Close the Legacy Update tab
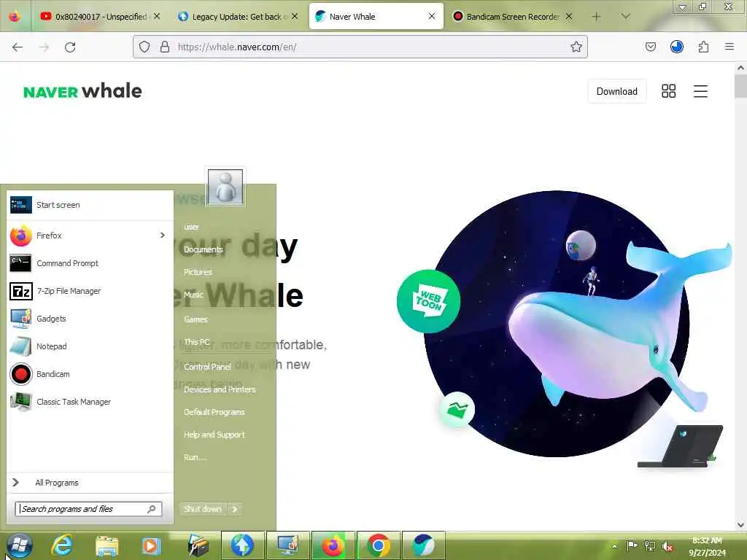Viewport: 747px width, 560px height. (x=295, y=16)
